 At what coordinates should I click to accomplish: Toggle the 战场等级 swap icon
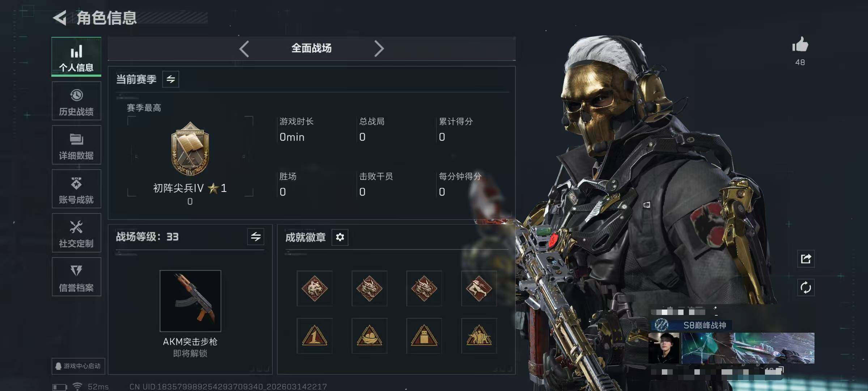[256, 237]
